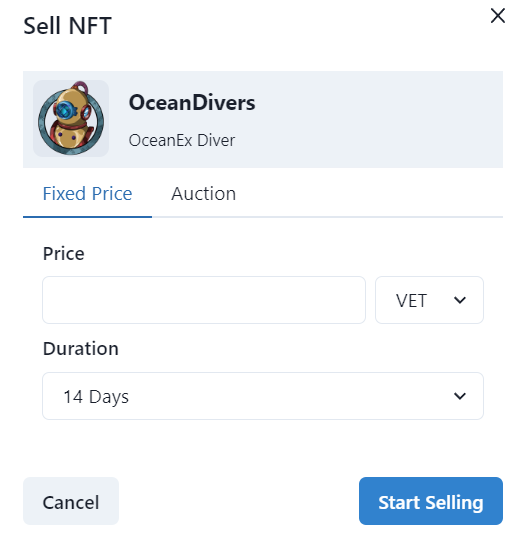Click the OceanDivers collection name

coord(192,103)
